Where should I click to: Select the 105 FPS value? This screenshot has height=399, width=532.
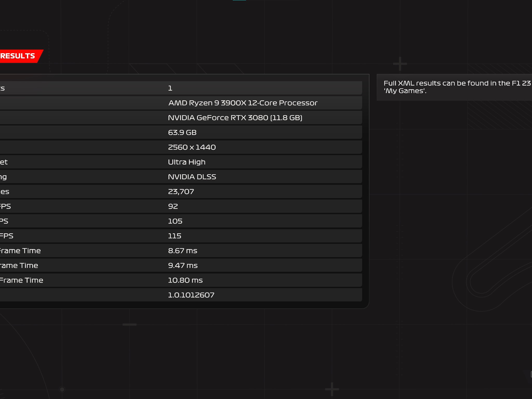click(175, 221)
